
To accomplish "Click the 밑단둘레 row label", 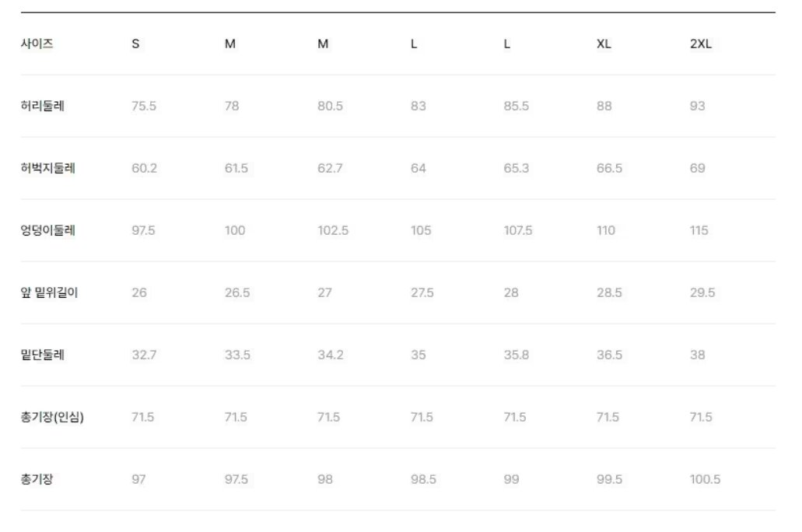I will (x=43, y=355).
